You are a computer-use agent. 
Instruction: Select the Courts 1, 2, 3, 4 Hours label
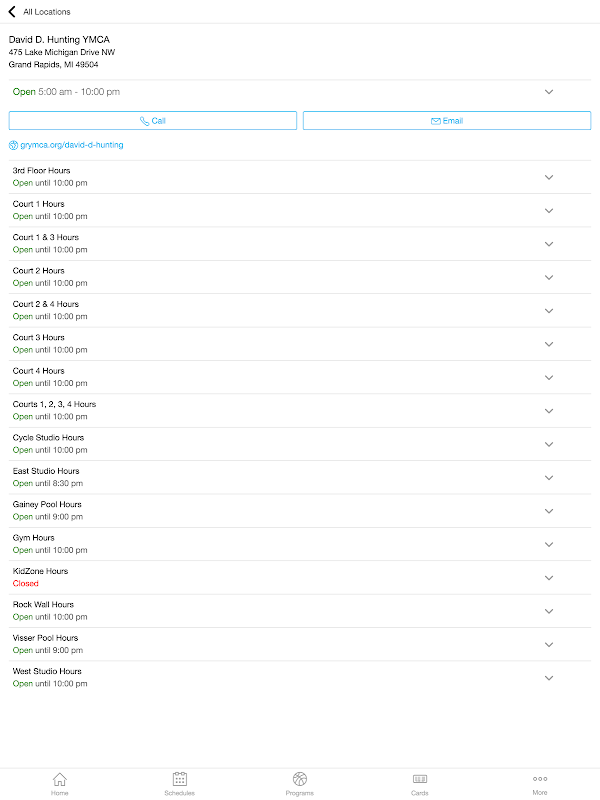[x=55, y=404]
